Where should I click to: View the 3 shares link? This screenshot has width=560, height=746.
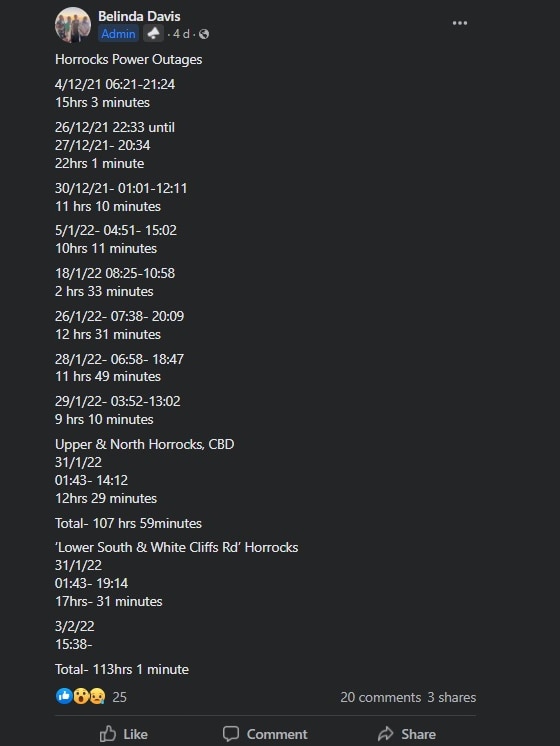click(452, 697)
